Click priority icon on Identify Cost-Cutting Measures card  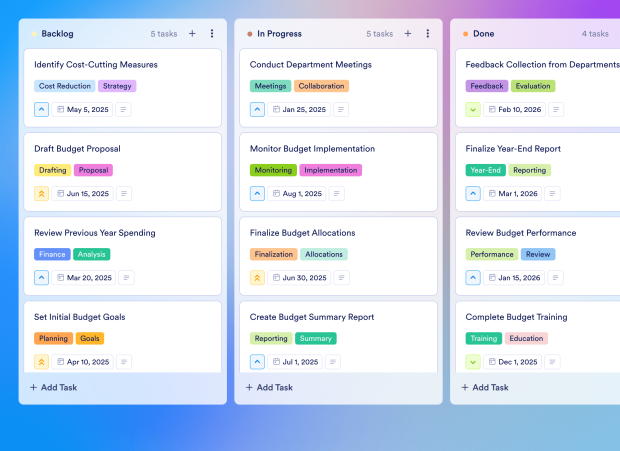coord(41,110)
